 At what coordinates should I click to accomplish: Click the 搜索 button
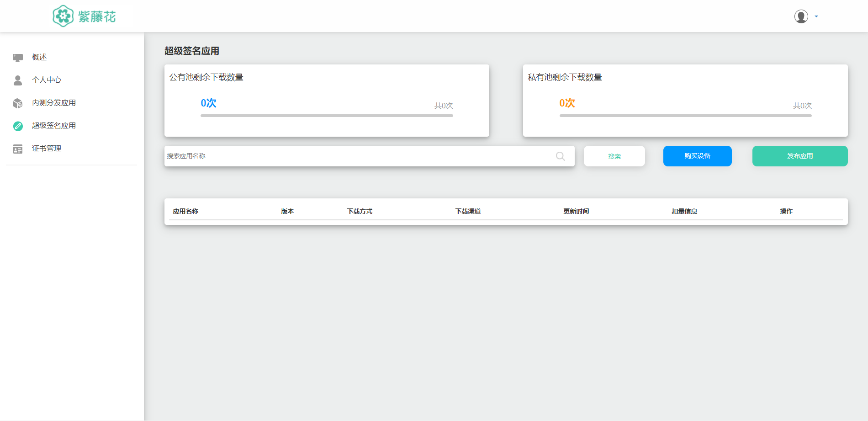614,156
